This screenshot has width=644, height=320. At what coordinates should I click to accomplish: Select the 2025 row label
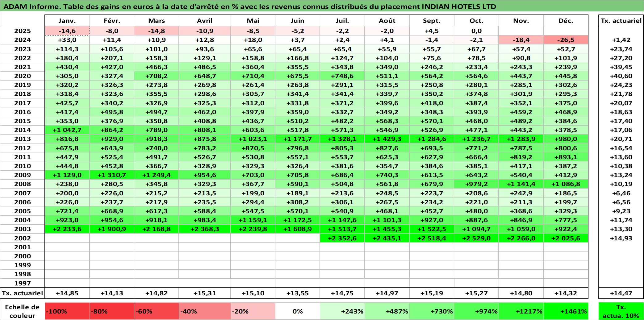coord(23,31)
